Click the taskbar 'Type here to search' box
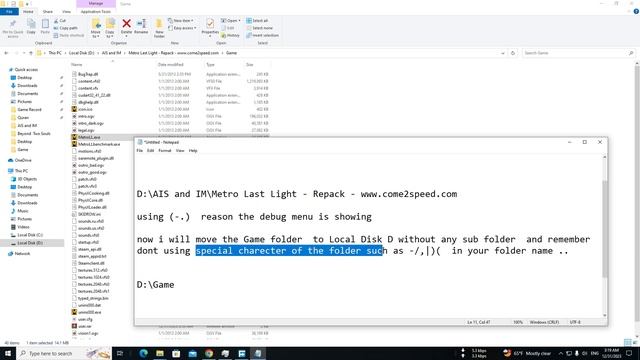 tap(64, 353)
